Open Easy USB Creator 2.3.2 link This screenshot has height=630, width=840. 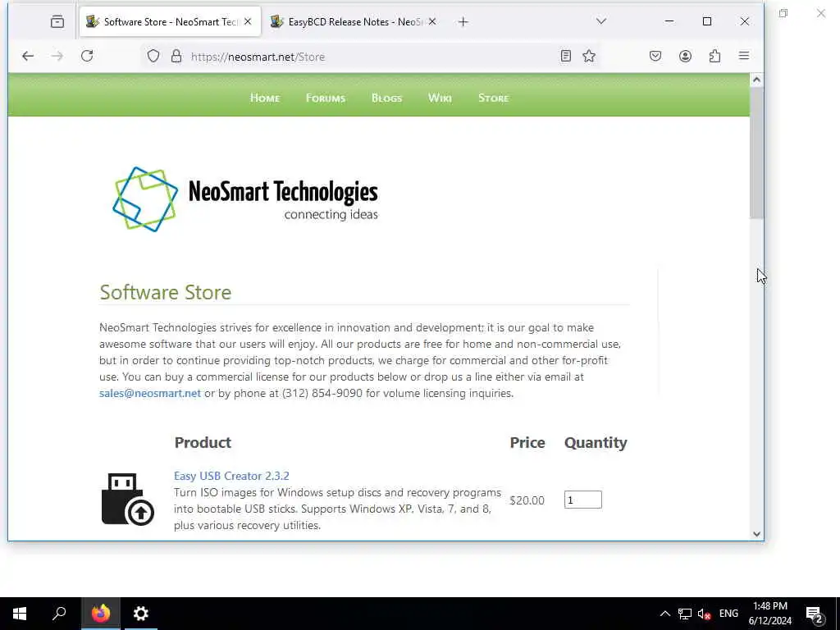[x=231, y=476]
